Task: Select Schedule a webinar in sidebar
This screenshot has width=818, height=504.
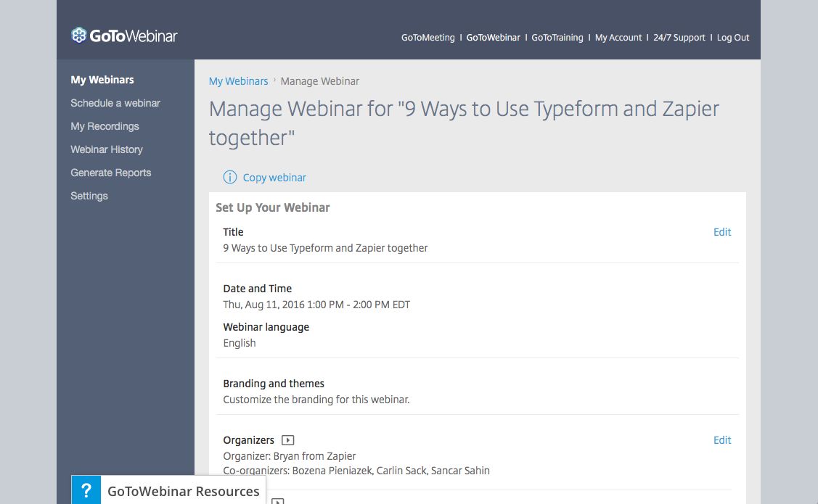Action: pyautogui.click(x=115, y=103)
